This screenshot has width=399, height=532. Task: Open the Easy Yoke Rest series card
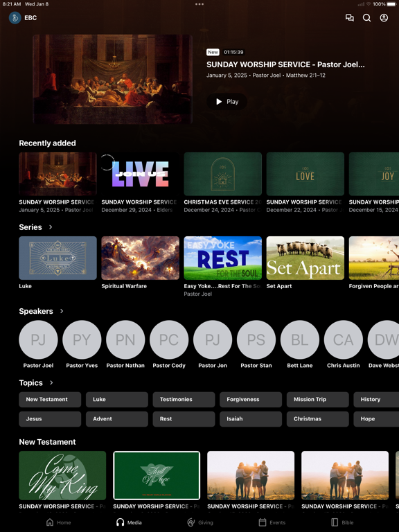[222, 258]
